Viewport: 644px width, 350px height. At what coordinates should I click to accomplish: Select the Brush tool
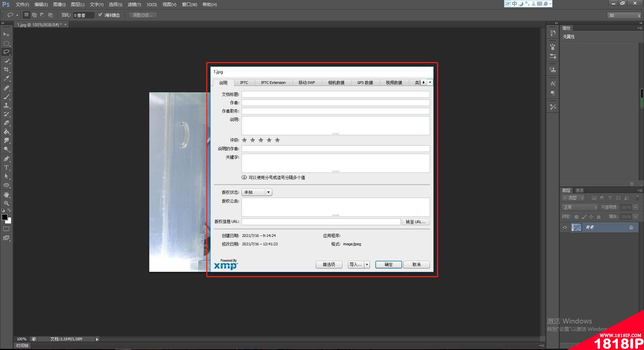pos(6,97)
